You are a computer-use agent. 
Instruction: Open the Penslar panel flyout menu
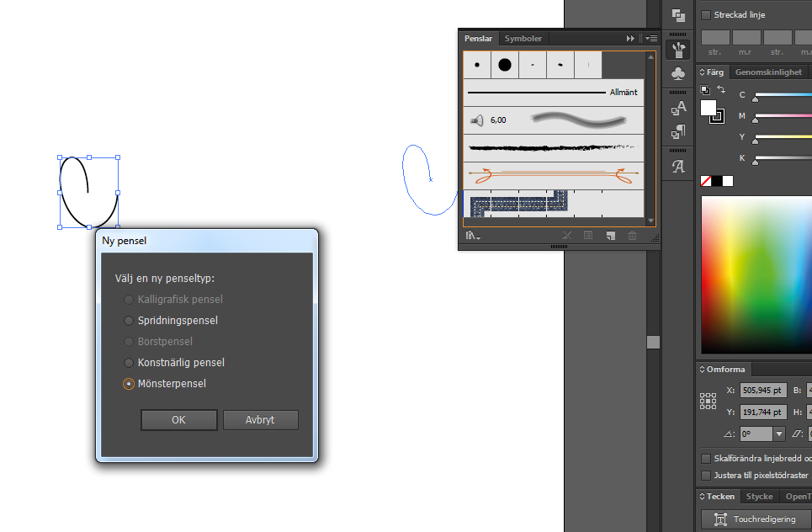650,38
